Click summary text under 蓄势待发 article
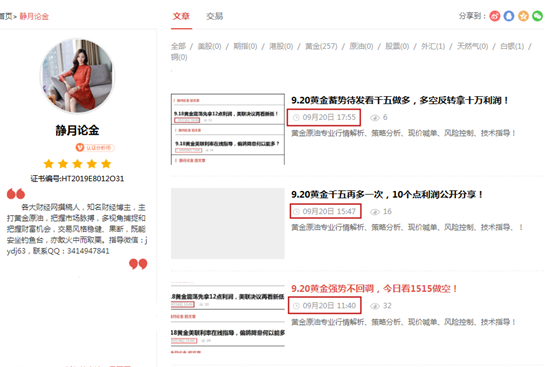 click(403, 133)
